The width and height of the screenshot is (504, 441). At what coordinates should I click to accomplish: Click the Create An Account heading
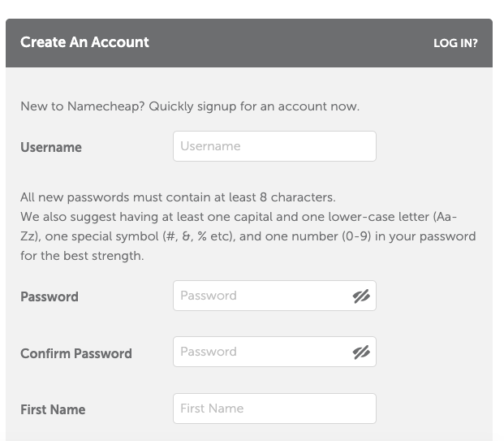84,42
